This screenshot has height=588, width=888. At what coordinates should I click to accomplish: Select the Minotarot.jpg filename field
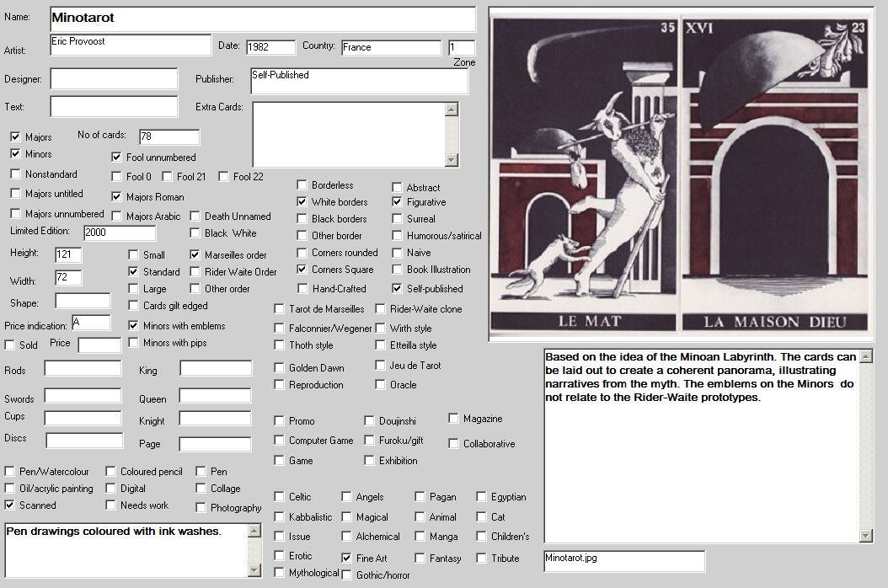(x=623, y=560)
